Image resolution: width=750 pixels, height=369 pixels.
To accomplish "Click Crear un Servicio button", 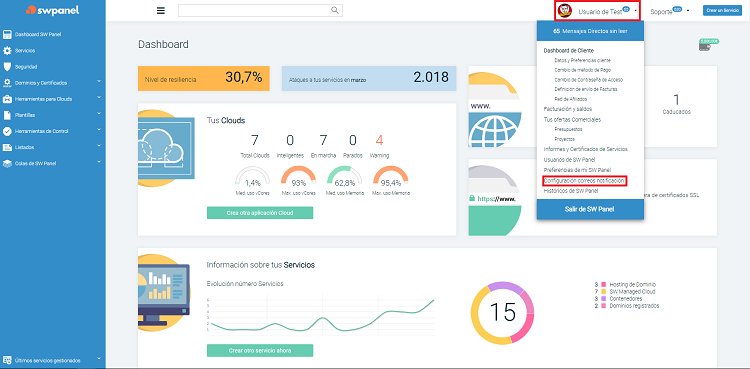I will [722, 11].
